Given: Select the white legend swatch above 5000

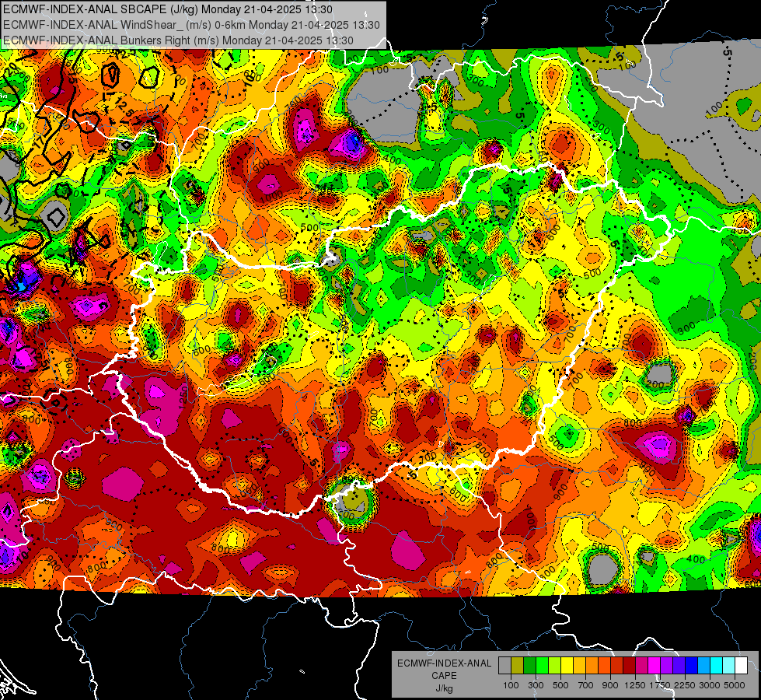Looking at the screenshot, I should [742, 665].
